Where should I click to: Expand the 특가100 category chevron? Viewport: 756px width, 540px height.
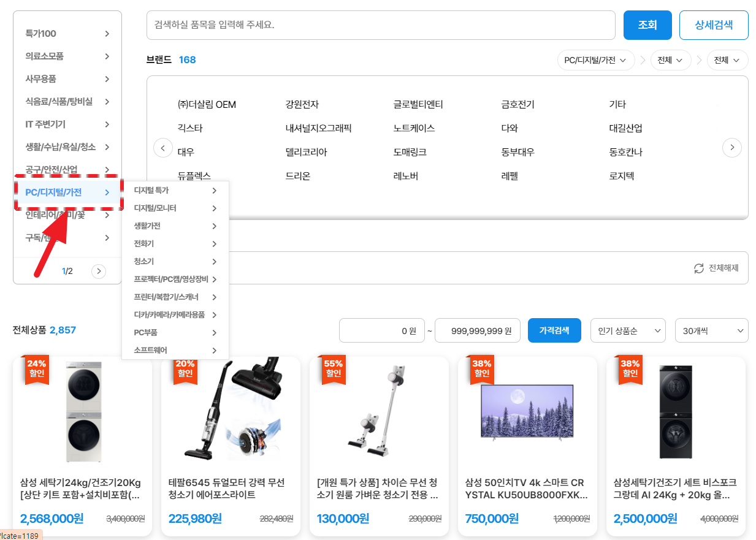click(107, 34)
